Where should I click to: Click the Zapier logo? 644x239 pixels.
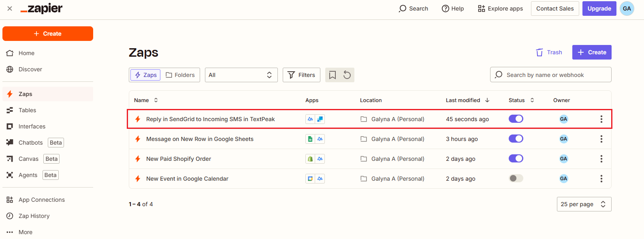pyautogui.click(x=41, y=9)
